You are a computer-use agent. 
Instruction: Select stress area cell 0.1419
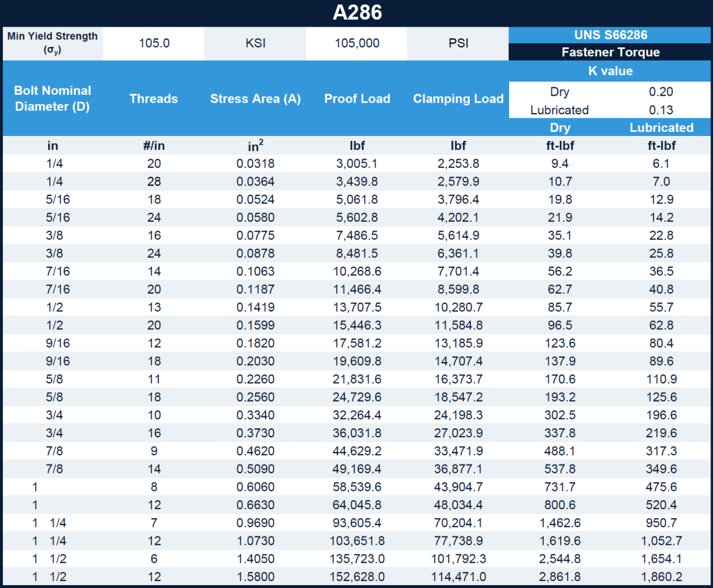[255, 308]
